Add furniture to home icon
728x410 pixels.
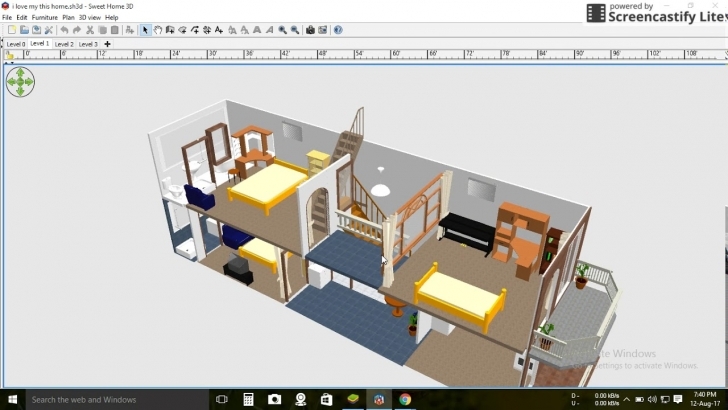pos(130,30)
